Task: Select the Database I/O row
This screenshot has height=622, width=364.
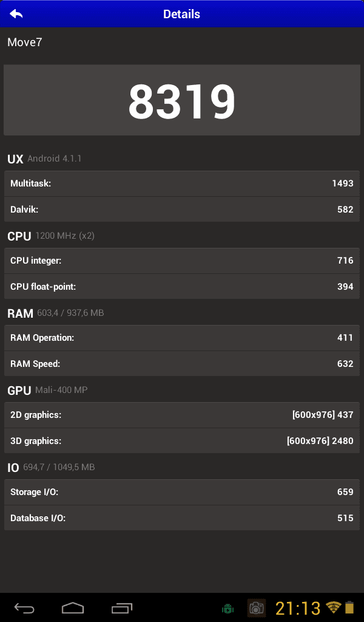Action: point(182,518)
